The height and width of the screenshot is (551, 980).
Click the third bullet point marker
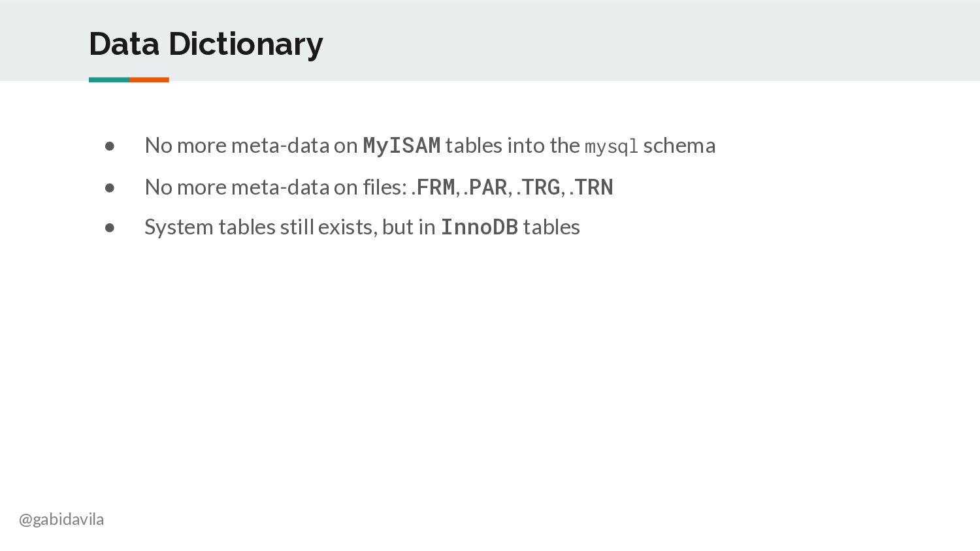110,228
